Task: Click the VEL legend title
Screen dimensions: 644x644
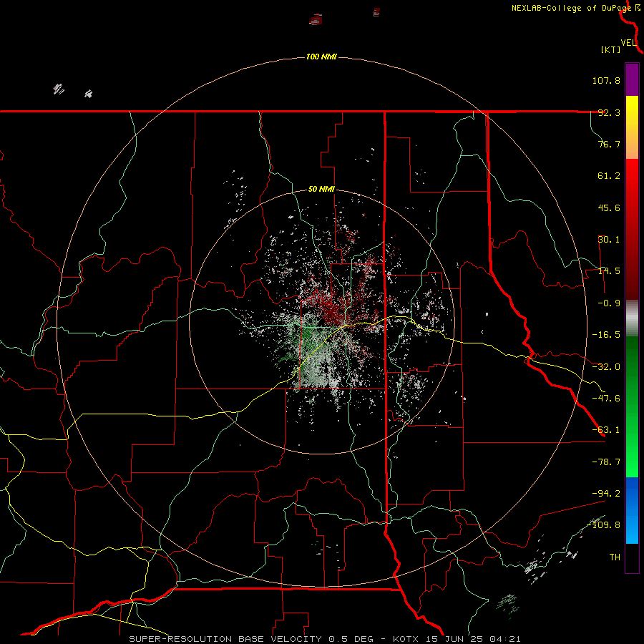Action: (x=628, y=43)
